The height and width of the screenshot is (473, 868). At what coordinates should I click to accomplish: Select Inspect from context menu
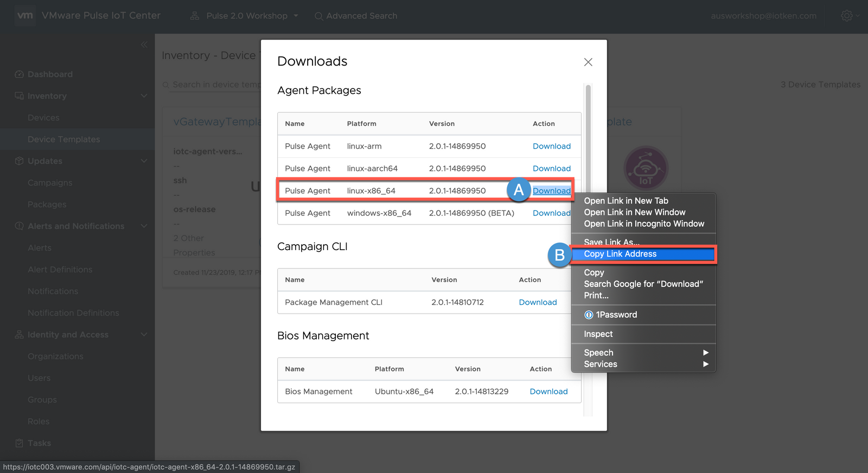pyautogui.click(x=598, y=334)
